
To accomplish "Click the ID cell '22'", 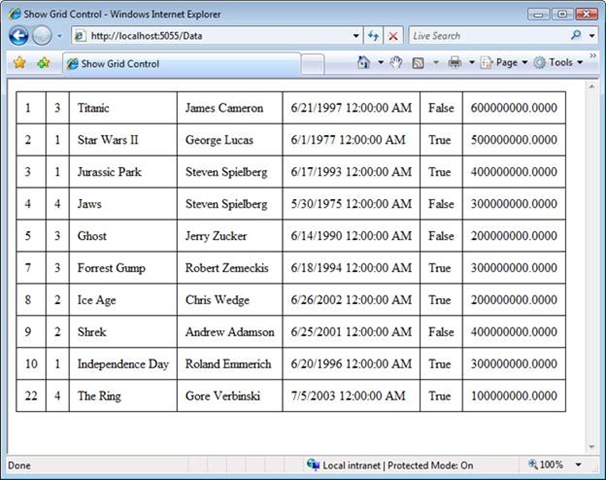I will click(31, 396).
